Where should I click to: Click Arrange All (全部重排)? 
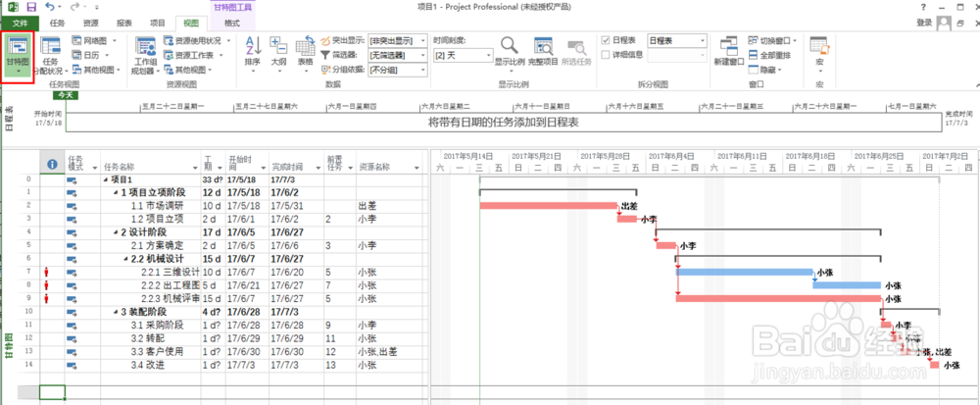[x=769, y=55]
